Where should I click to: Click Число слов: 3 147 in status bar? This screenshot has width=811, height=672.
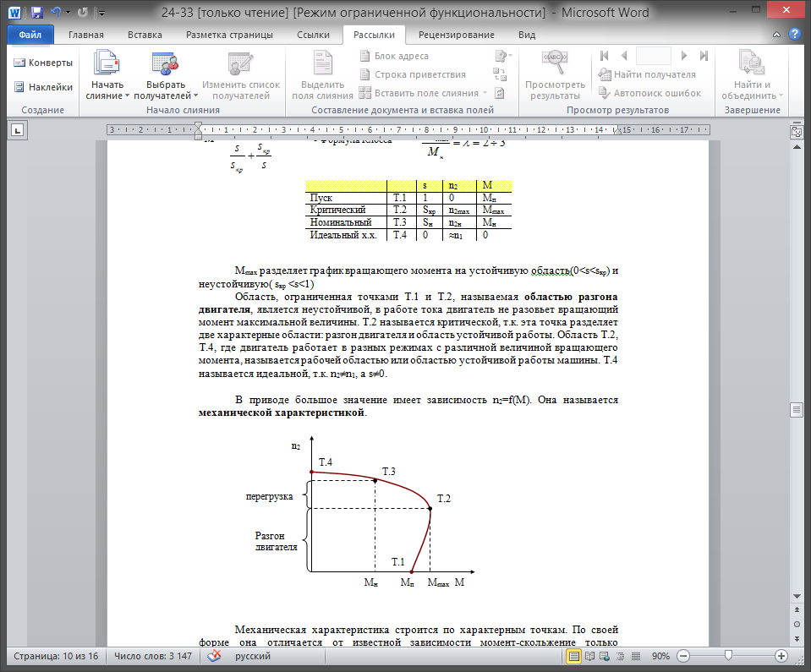click(x=152, y=656)
